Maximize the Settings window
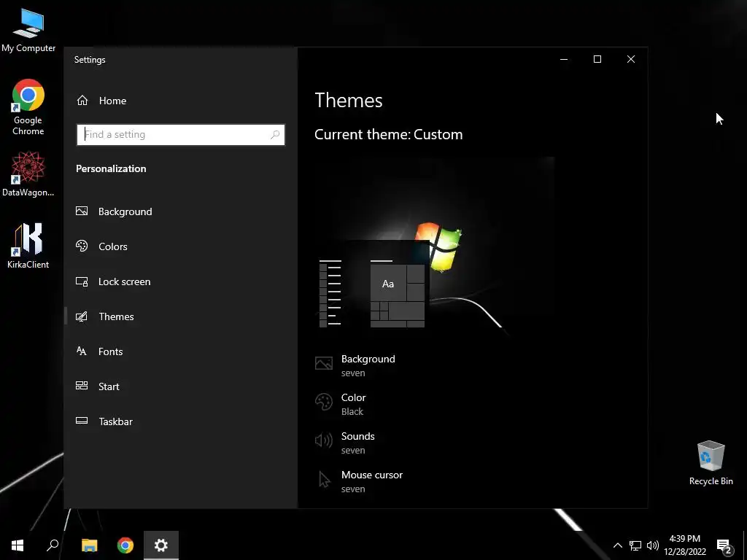The width and height of the screenshot is (747, 560). (x=597, y=59)
